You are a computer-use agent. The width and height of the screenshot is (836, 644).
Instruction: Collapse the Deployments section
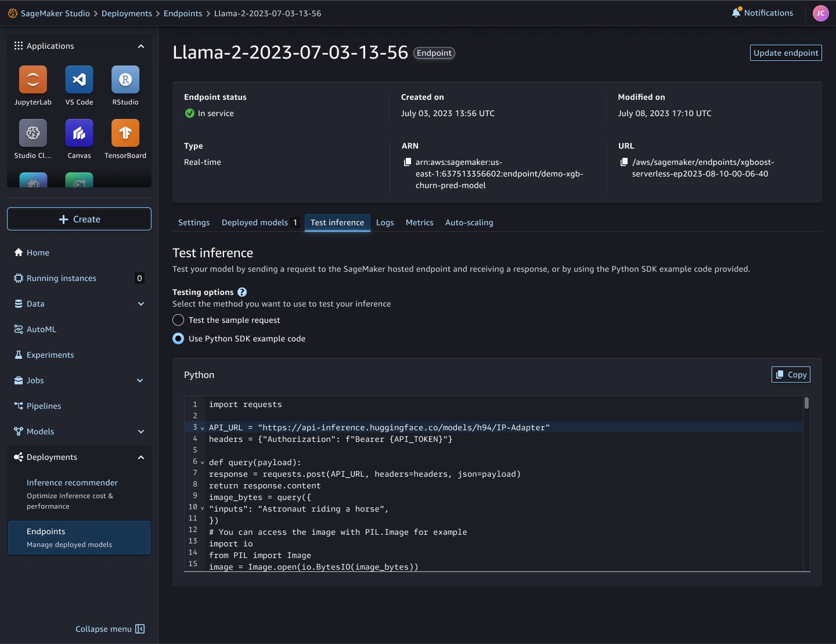140,457
